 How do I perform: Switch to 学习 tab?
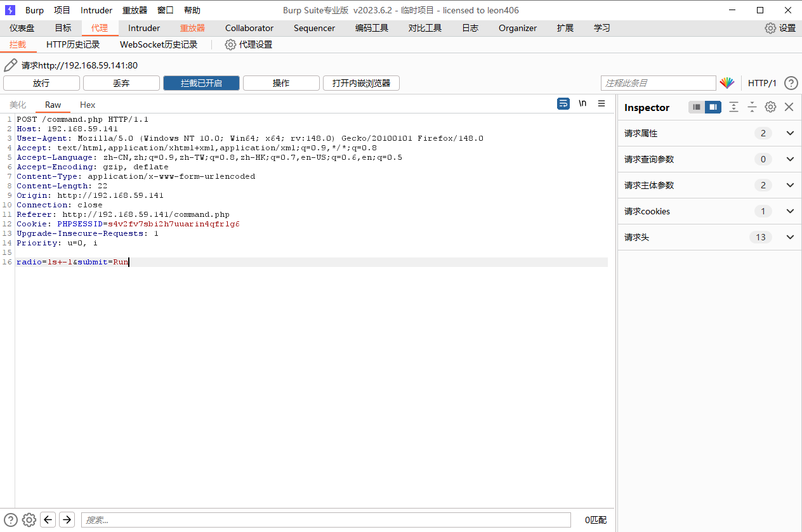coord(602,28)
